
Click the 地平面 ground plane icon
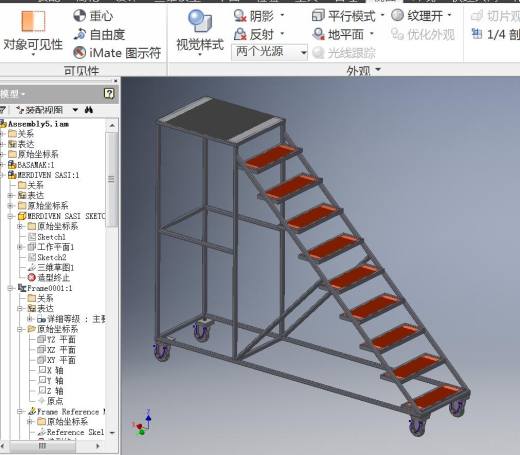(x=318, y=34)
